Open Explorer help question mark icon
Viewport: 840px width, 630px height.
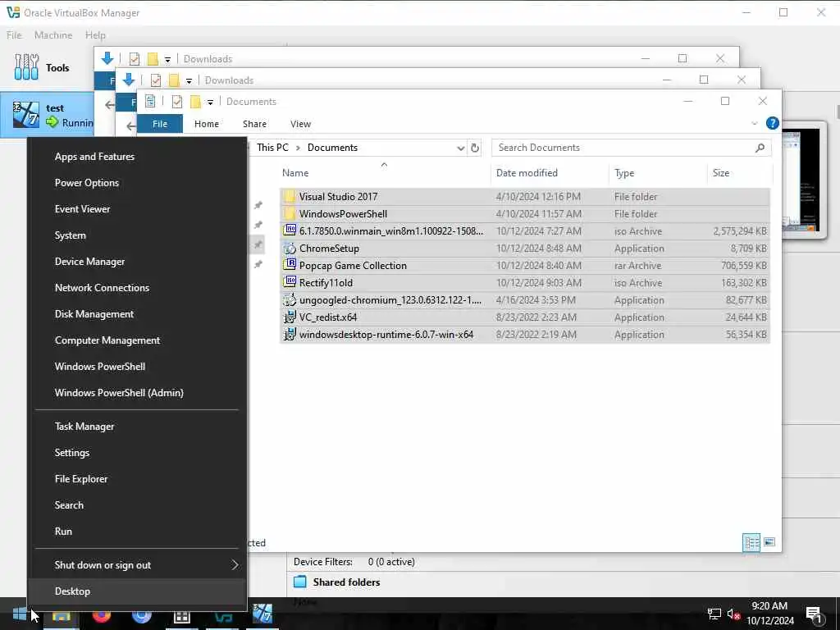(772, 123)
